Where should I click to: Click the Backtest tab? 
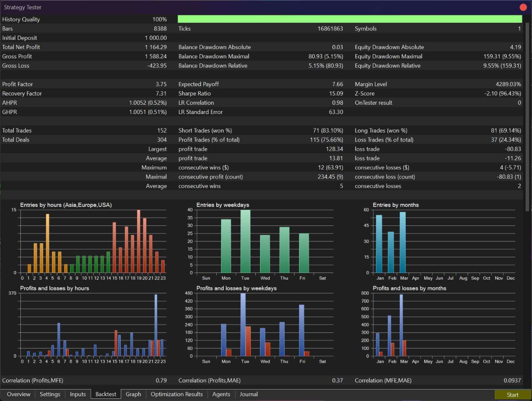pos(106,394)
